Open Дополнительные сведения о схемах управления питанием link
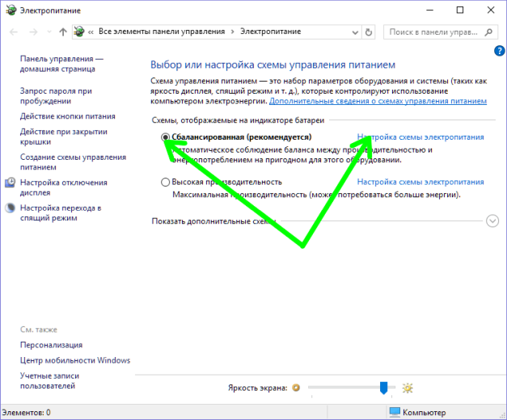 pos(378,101)
